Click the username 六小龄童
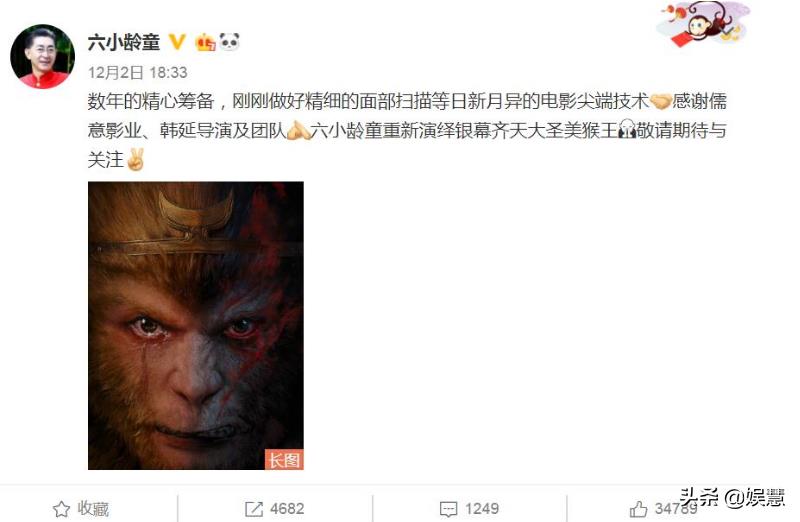This screenshot has height=522, width=800. click(124, 42)
